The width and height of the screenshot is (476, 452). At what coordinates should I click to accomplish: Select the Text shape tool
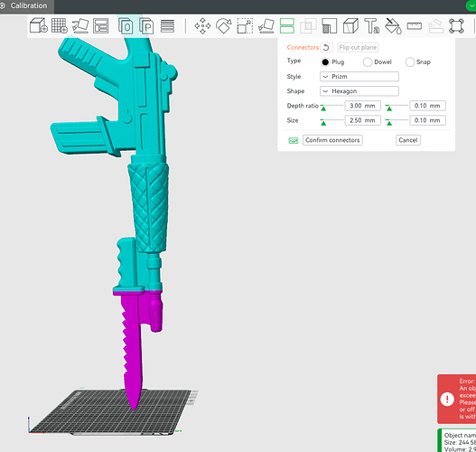tap(372, 26)
